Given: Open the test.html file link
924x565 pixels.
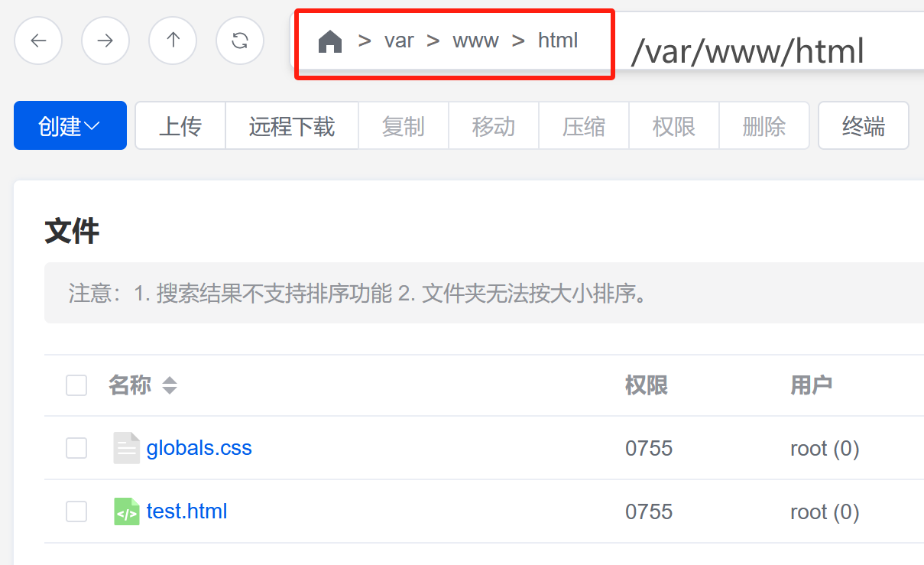Looking at the screenshot, I should pos(187,511).
